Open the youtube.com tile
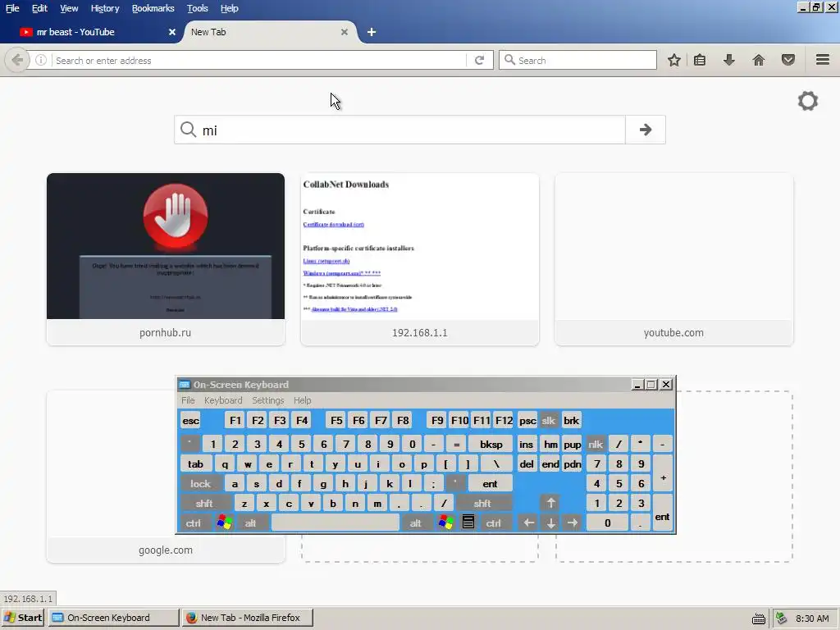This screenshot has width=840, height=630. [674, 258]
